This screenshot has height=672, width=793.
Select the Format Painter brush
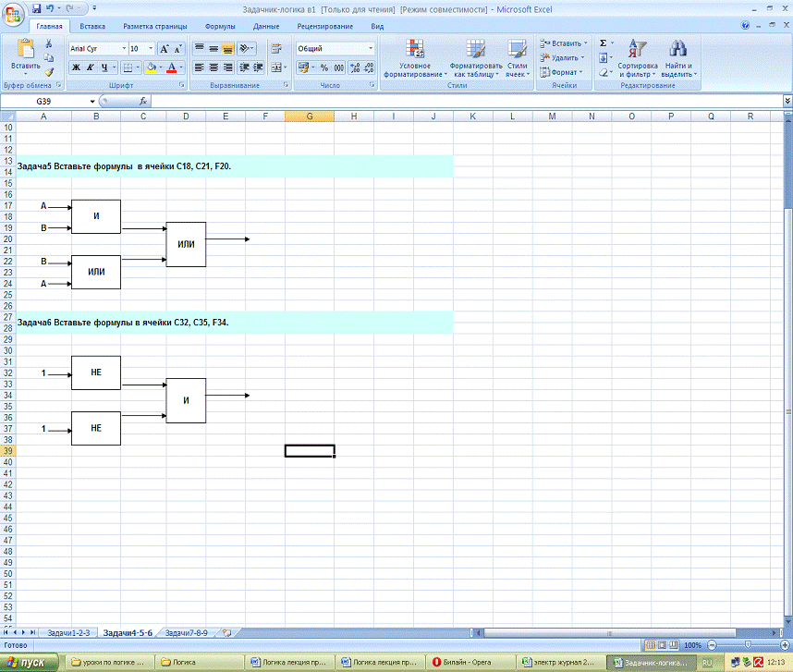pyautogui.click(x=49, y=72)
